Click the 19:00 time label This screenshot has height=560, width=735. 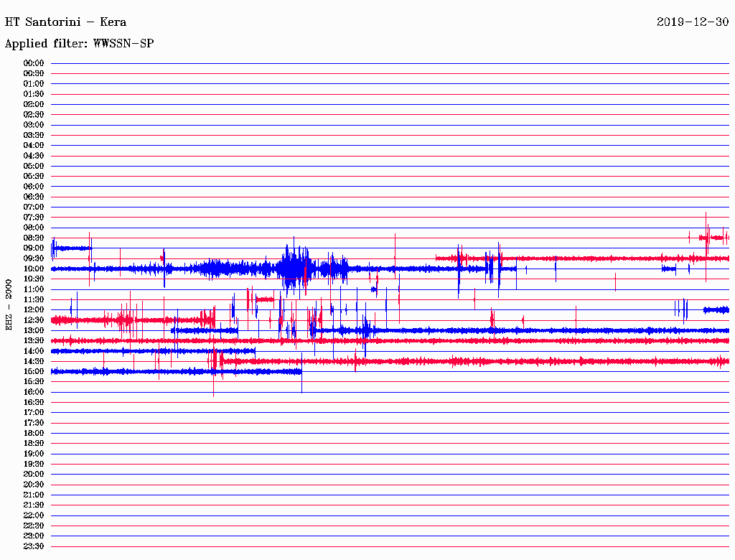[x=34, y=454]
